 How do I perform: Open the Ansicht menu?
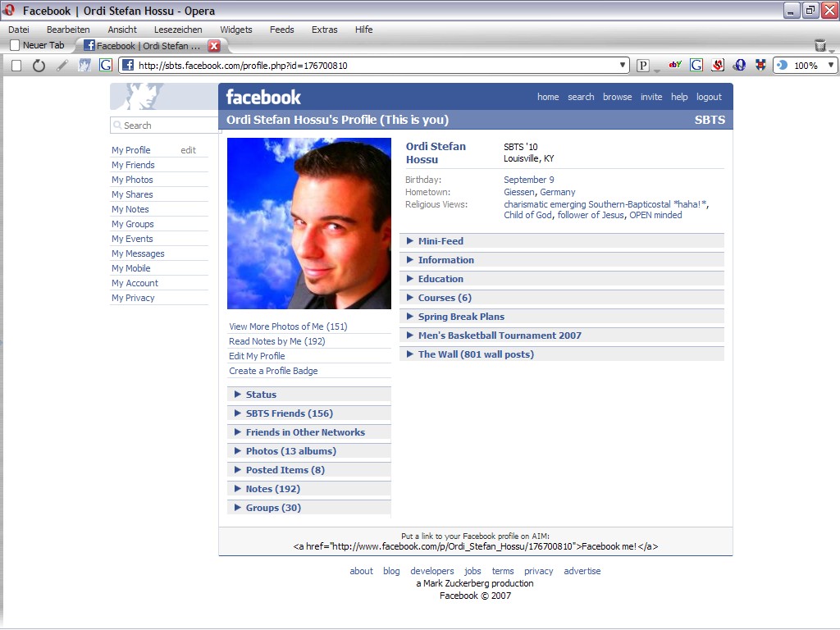coord(122,30)
